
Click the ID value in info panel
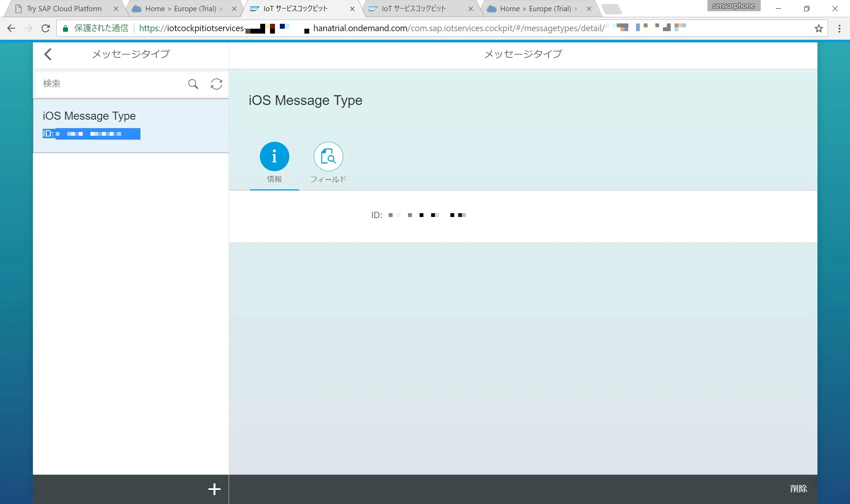[x=427, y=215]
